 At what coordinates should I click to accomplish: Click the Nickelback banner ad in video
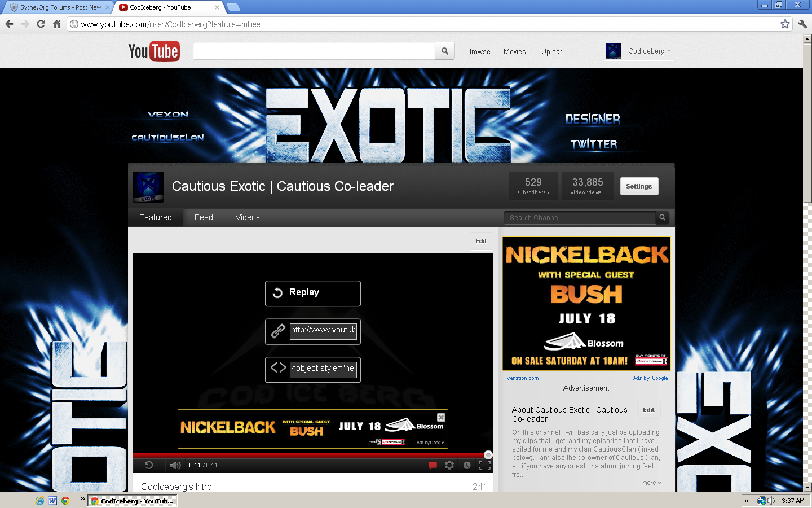tap(312, 429)
